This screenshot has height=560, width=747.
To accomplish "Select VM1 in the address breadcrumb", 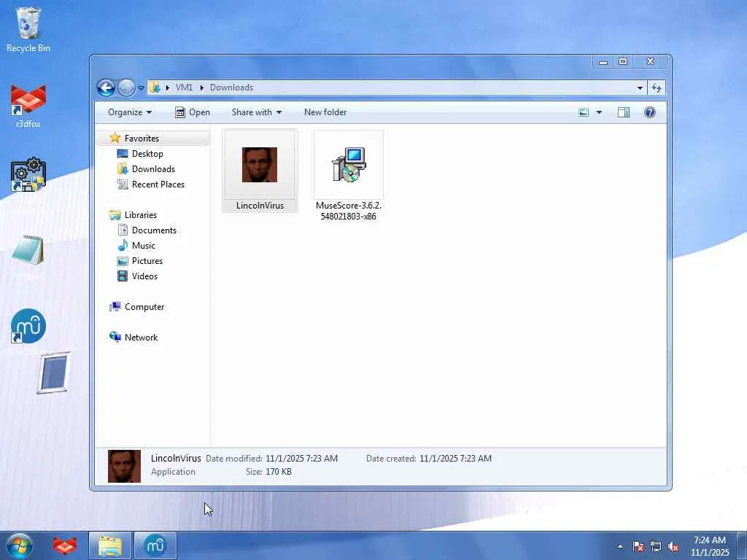I will click(184, 87).
